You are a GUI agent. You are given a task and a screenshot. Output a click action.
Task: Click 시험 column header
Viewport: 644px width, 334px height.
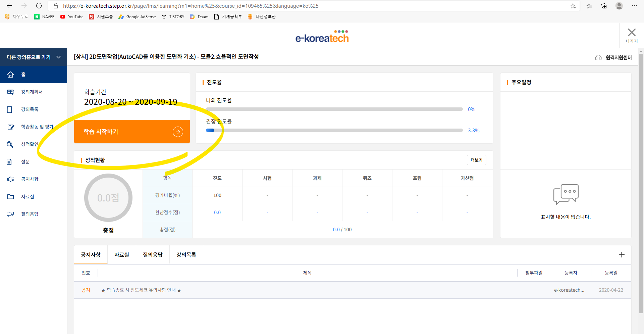267,178
